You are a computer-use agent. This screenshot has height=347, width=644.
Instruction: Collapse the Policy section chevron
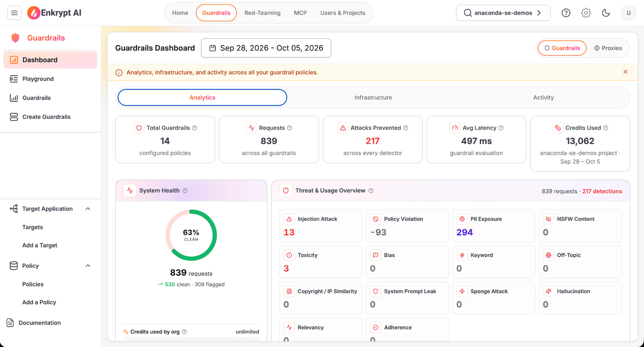coord(88,266)
